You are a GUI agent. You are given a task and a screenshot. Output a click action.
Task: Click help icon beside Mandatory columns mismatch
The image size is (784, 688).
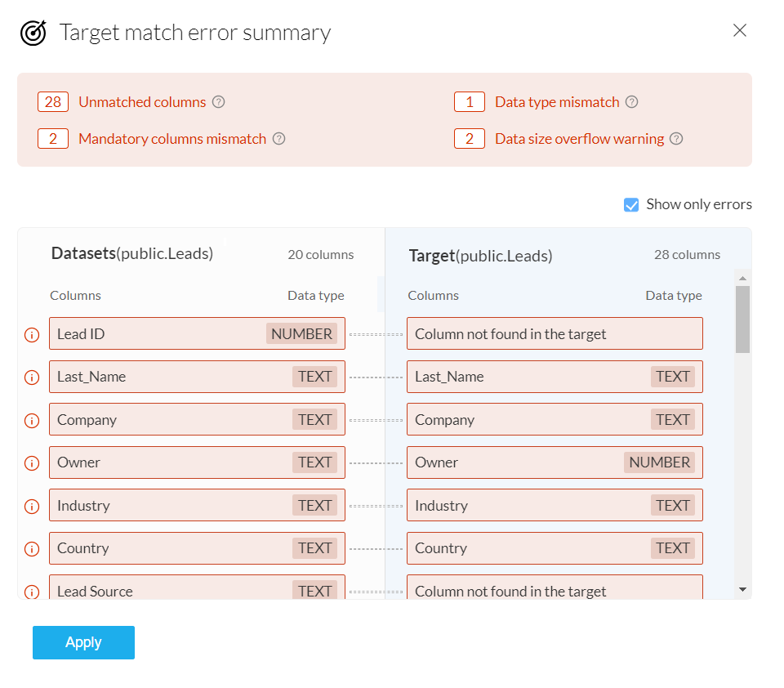(278, 139)
